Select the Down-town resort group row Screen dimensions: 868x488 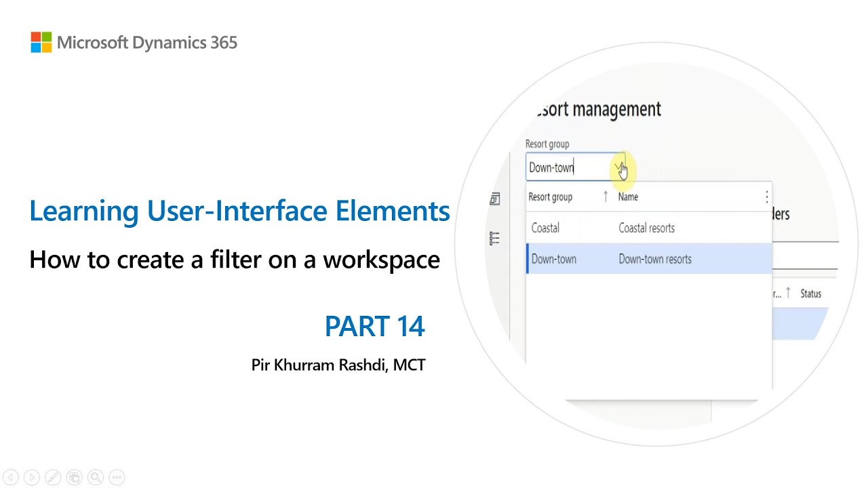pyautogui.click(x=649, y=259)
